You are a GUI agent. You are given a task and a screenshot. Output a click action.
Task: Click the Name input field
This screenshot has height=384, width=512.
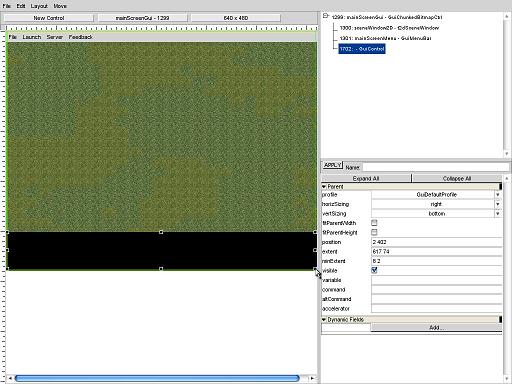coord(435,167)
